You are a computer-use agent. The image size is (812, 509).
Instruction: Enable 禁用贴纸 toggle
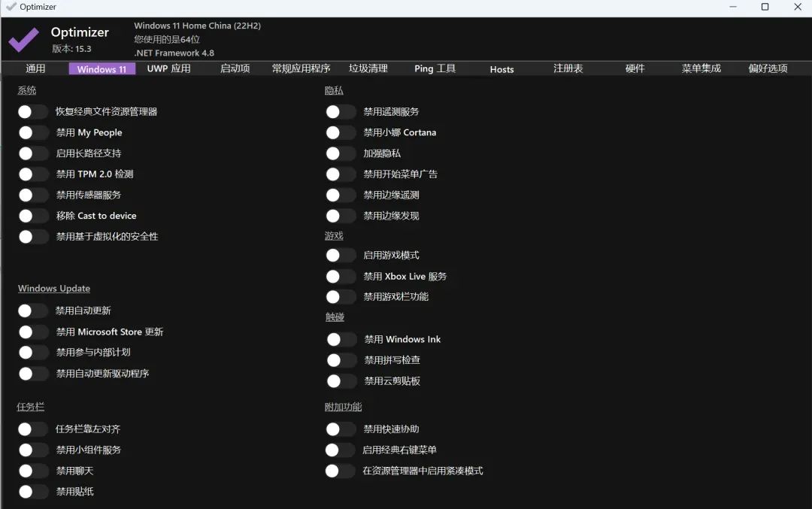click(x=32, y=492)
